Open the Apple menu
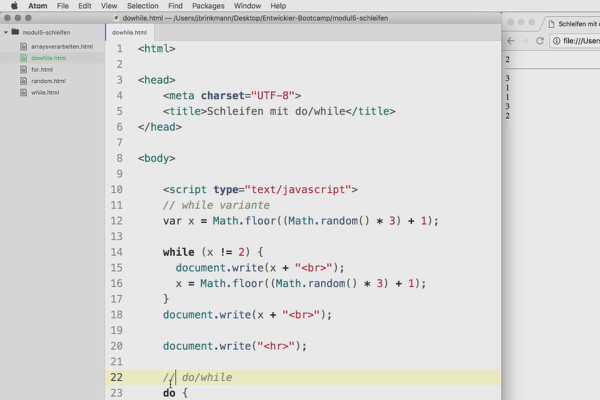600x400 pixels. (14, 5)
